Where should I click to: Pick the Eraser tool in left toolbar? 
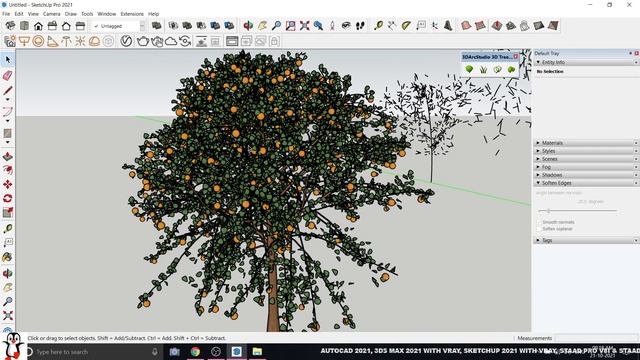tap(8, 75)
